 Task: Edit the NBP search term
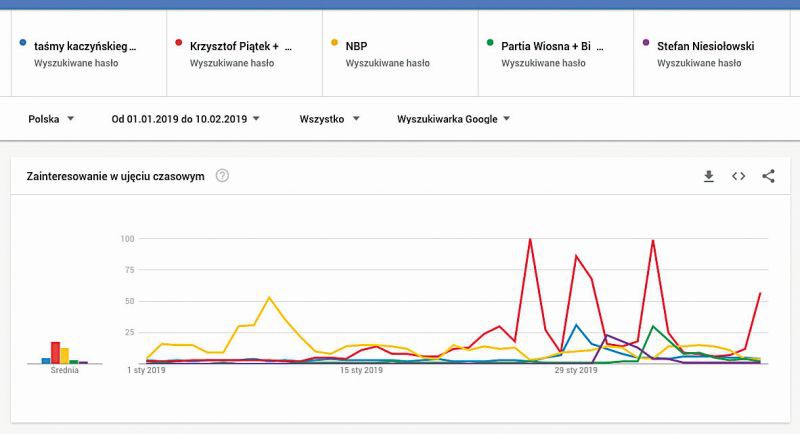point(357,46)
